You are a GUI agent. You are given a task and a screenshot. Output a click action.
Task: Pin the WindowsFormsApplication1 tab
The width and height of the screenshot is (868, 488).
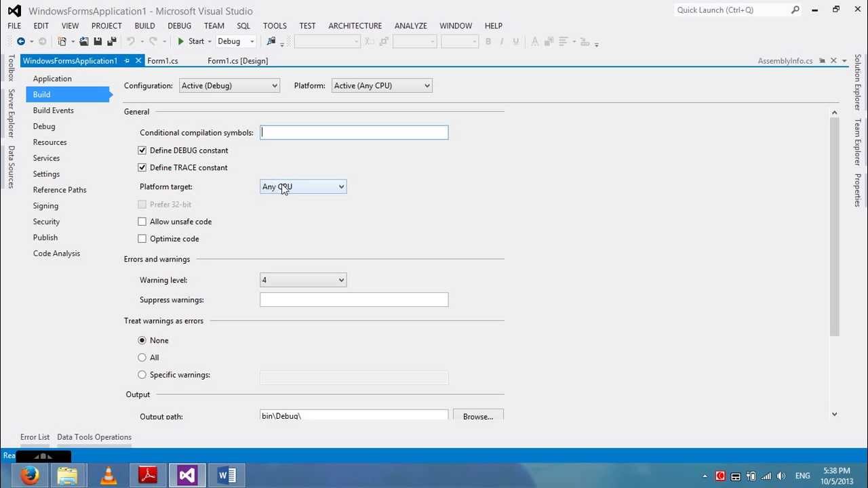pyautogui.click(x=127, y=61)
